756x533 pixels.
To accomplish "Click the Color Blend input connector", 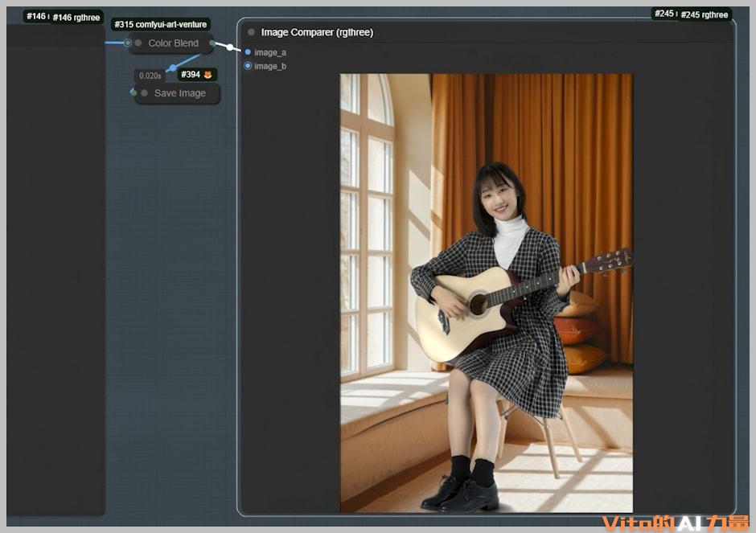I will point(128,43).
